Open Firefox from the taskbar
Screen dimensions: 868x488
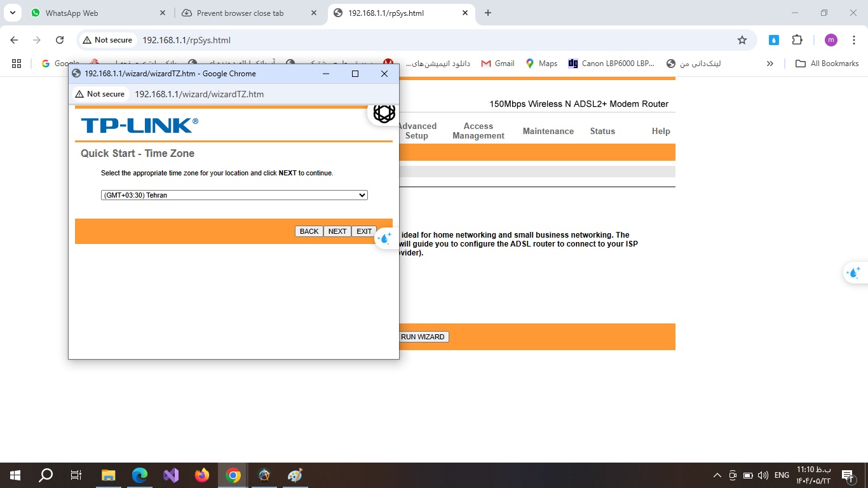(202, 475)
